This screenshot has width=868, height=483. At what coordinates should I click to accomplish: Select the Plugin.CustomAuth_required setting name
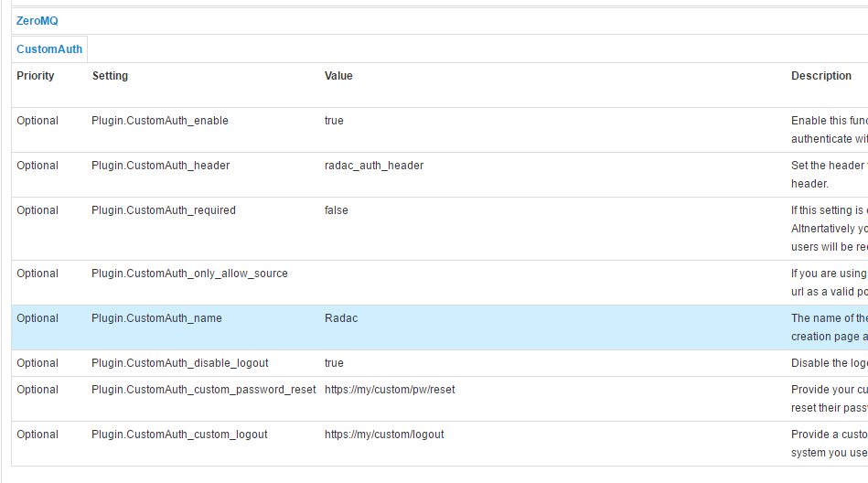(164, 210)
